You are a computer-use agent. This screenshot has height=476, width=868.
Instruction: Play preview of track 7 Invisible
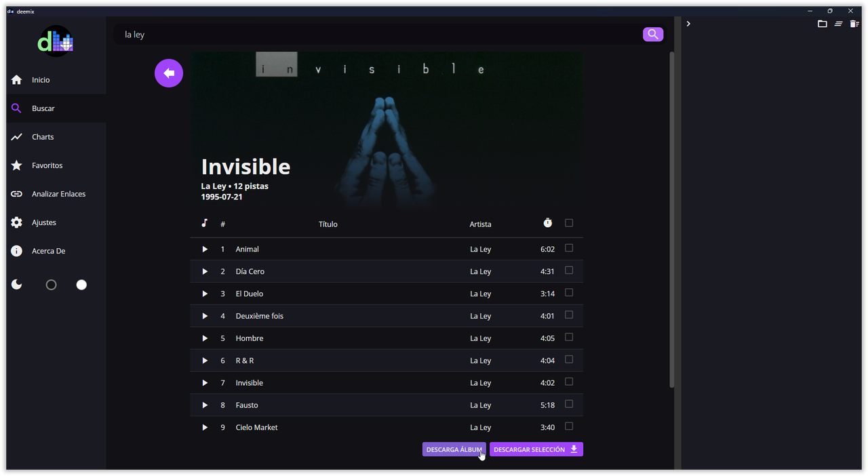[205, 383]
